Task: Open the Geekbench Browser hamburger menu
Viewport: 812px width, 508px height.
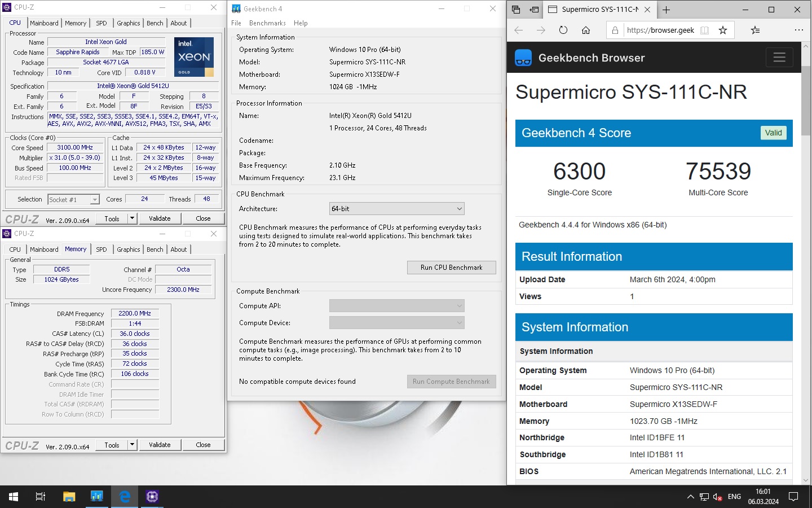Action: coord(779,57)
